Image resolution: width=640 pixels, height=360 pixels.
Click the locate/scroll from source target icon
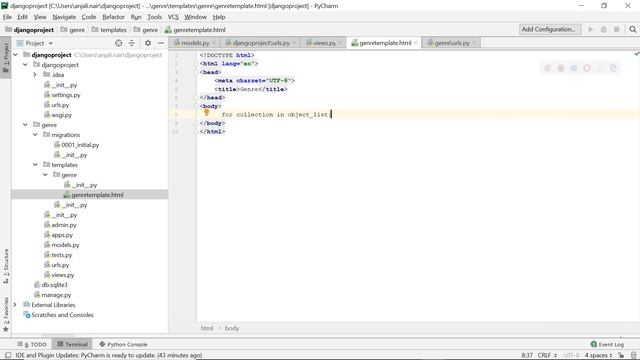point(118,43)
